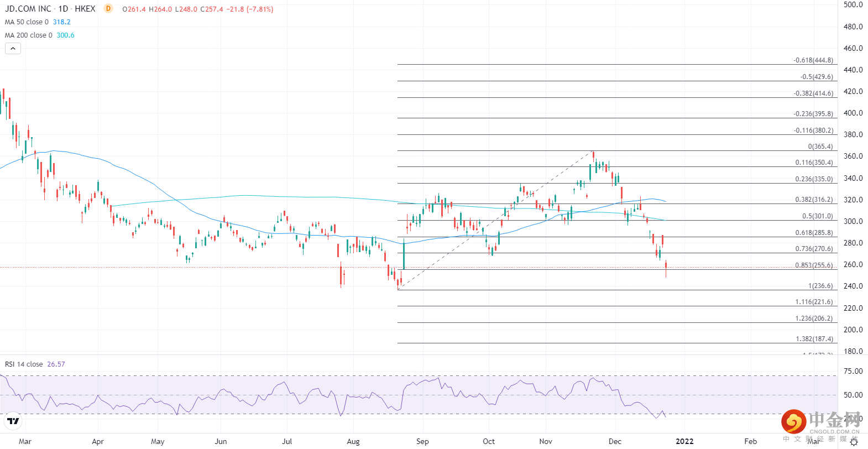Click the Feb time axis label
Screen dimensions: 868x449
click(751, 441)
